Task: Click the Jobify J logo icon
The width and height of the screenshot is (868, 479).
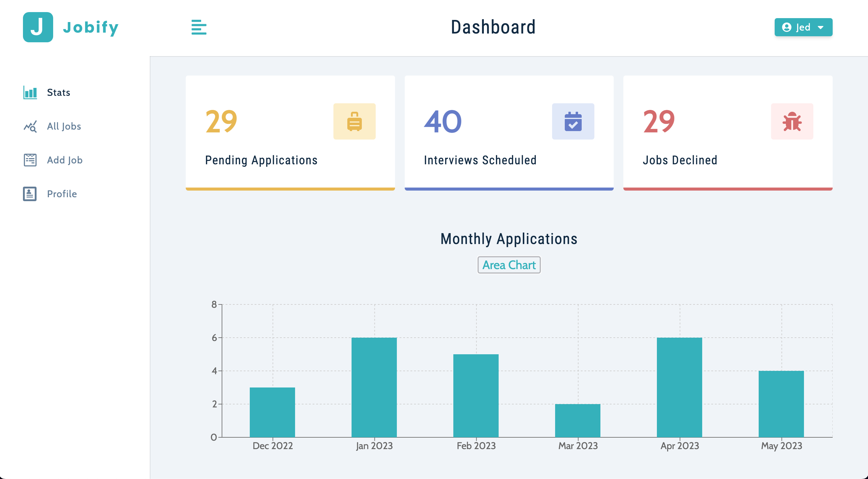Action: click(x=38, y=27)
